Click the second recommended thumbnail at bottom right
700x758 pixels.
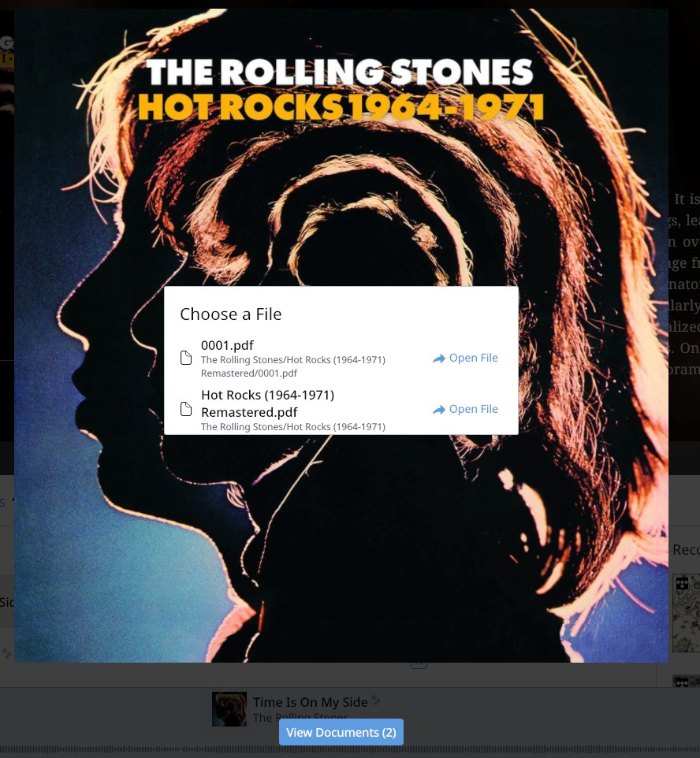(686, 682)
